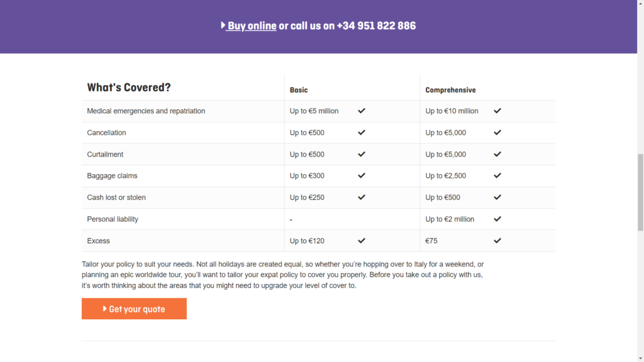Click the Personal liability row label

pyautogui.click(x=113, y=219)
